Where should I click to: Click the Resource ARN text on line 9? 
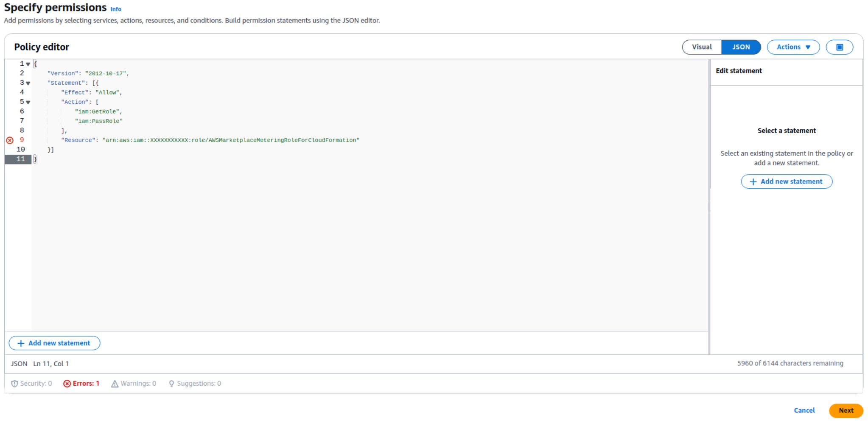[231, 140]
